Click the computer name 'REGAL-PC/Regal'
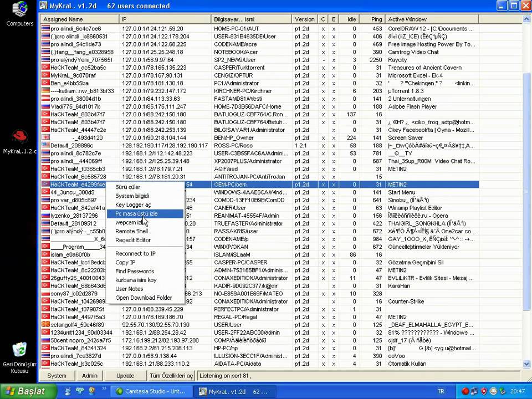 click(236, 317)
